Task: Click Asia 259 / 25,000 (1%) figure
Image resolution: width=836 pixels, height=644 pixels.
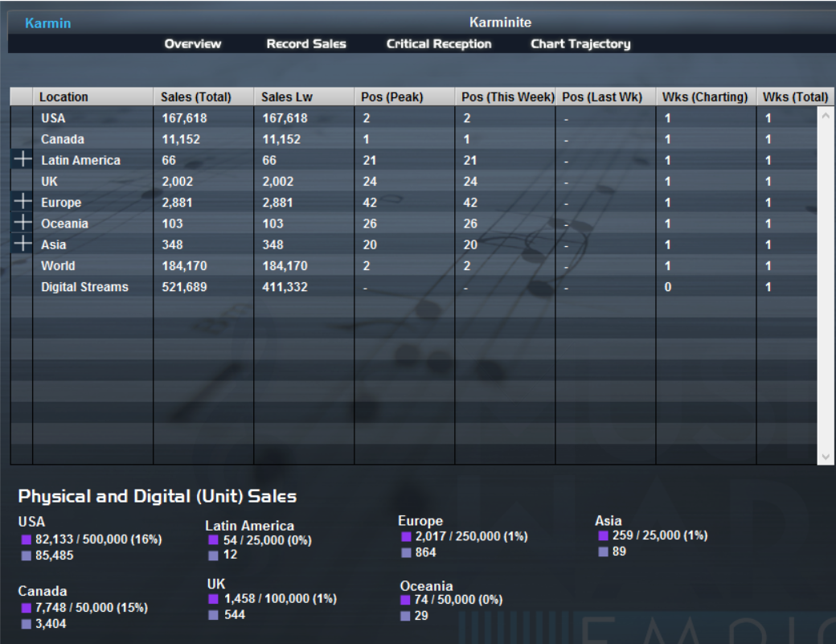Action: 660,535
